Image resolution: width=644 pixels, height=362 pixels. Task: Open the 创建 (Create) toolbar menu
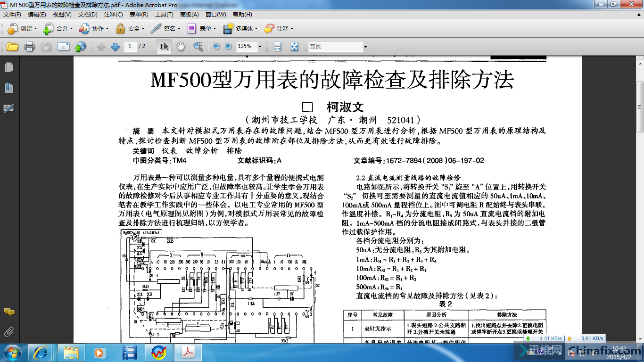pyautogui.click(x=22, y=29)
